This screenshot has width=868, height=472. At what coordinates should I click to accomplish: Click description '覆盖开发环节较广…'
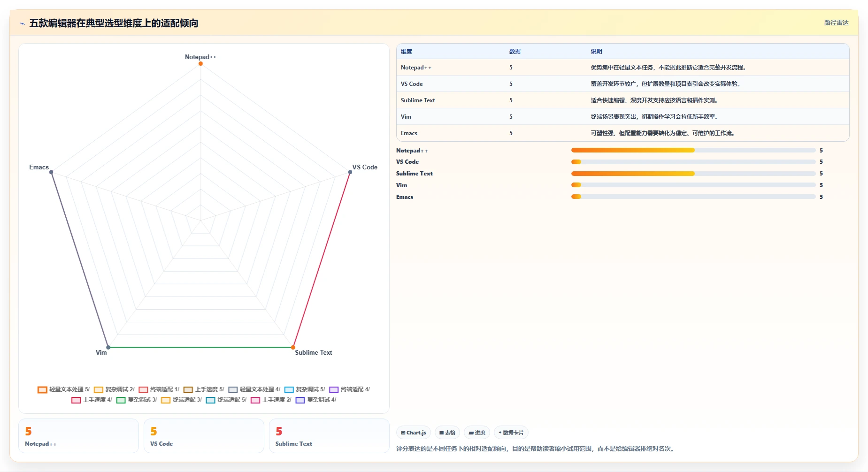[666, 84]
